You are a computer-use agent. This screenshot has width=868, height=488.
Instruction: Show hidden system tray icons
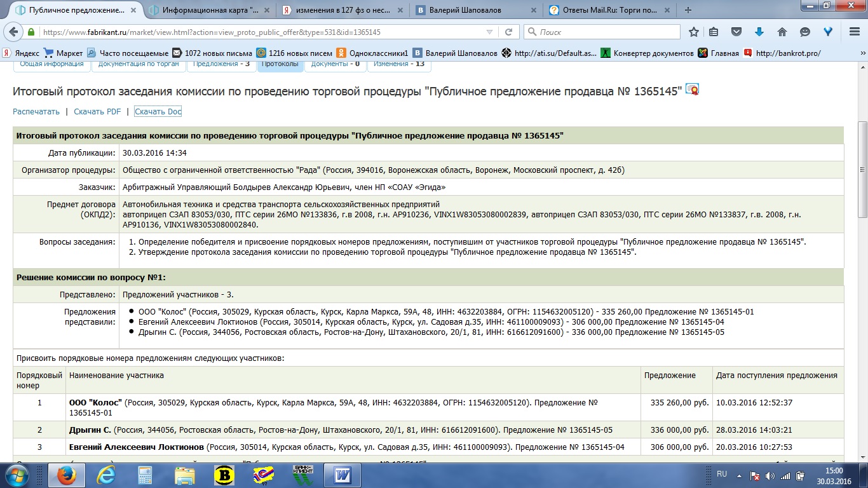pos(738,475)
